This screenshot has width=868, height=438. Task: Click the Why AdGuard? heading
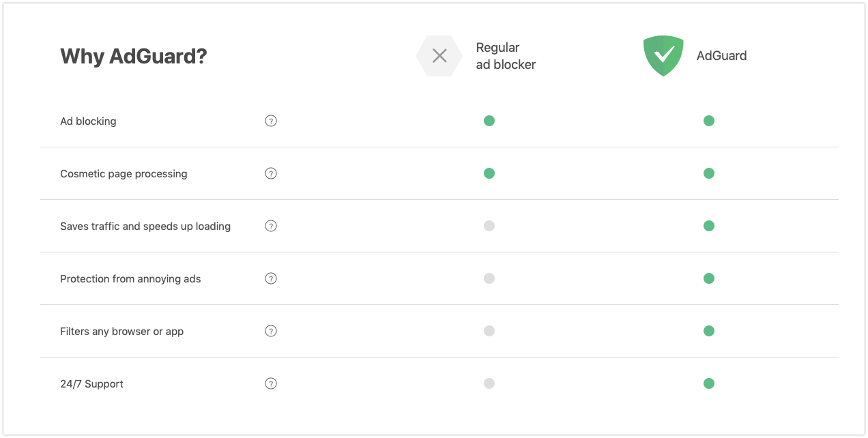(133, 56)
